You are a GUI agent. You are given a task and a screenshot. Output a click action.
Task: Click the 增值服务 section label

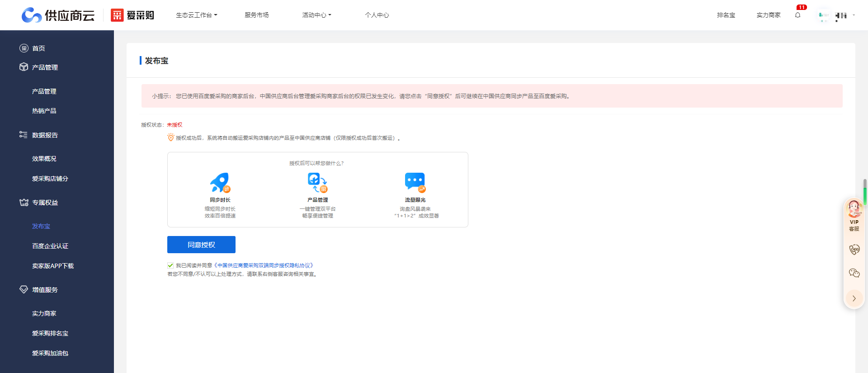click(45, 290)
